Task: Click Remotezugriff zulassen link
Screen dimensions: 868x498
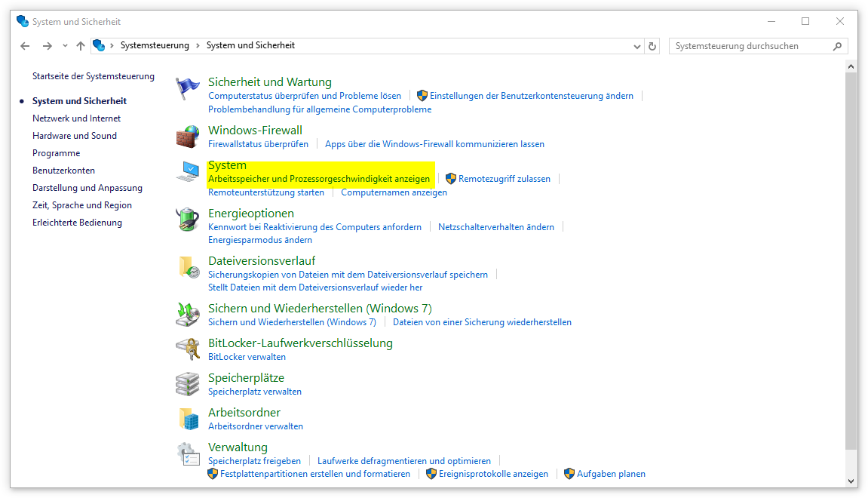Action: 505,179
